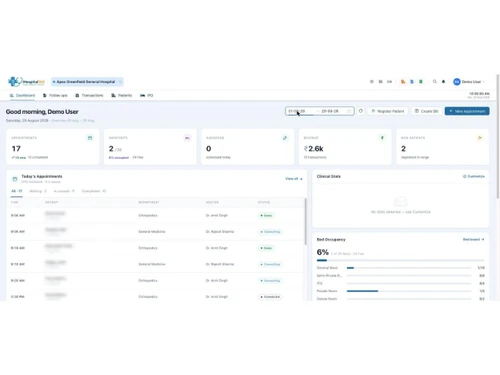Click the HospitalBot logo

(26, 82)
